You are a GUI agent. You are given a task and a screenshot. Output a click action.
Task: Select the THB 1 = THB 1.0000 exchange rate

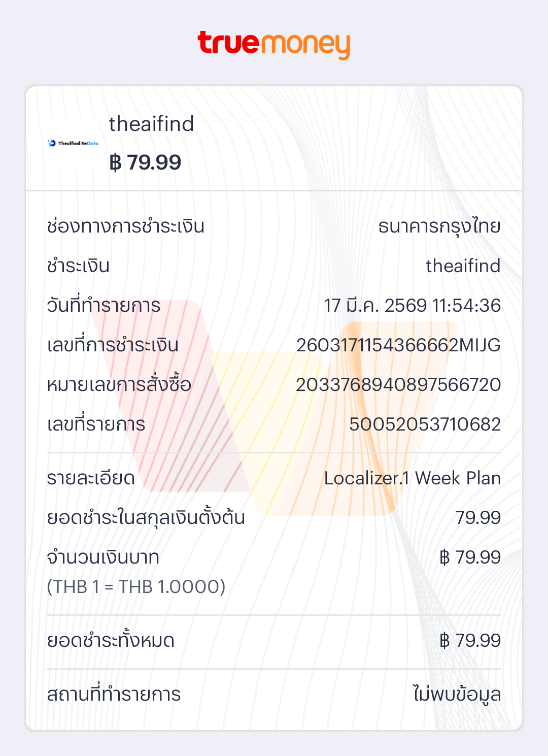coord(136,587)
